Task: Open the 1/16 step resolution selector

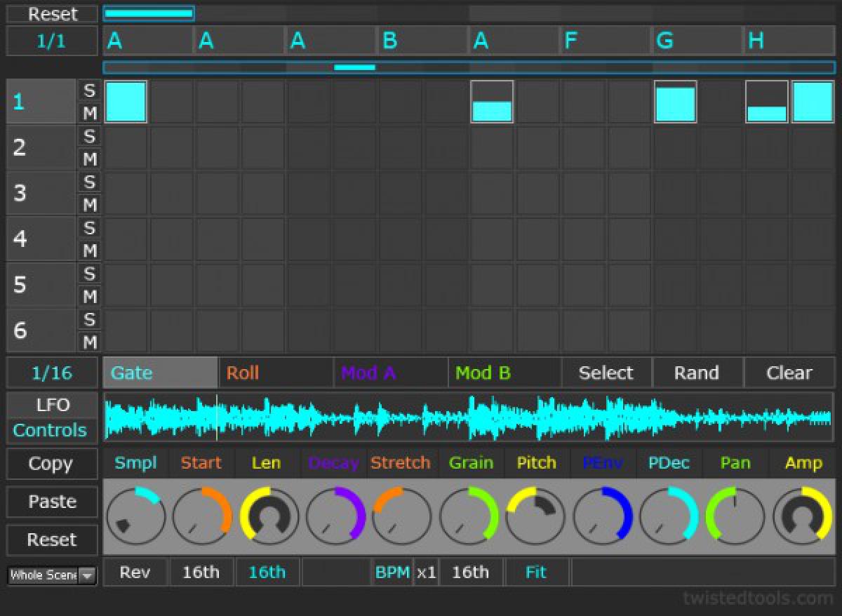Action: (52, 373)
